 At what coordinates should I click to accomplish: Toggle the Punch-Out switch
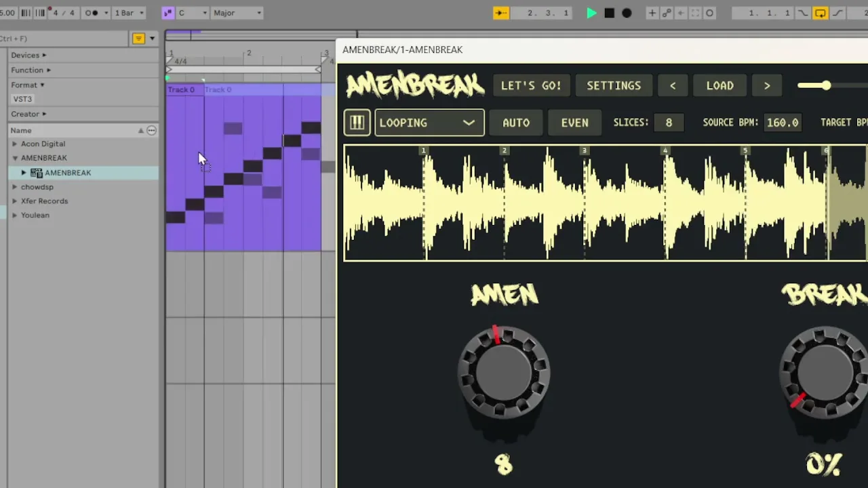837,13
